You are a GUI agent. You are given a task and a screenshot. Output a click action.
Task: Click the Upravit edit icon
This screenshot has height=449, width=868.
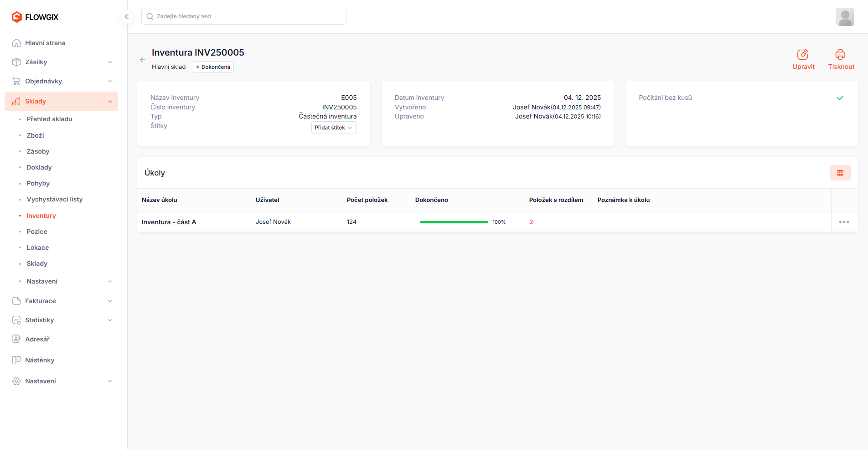pos(803,54)
